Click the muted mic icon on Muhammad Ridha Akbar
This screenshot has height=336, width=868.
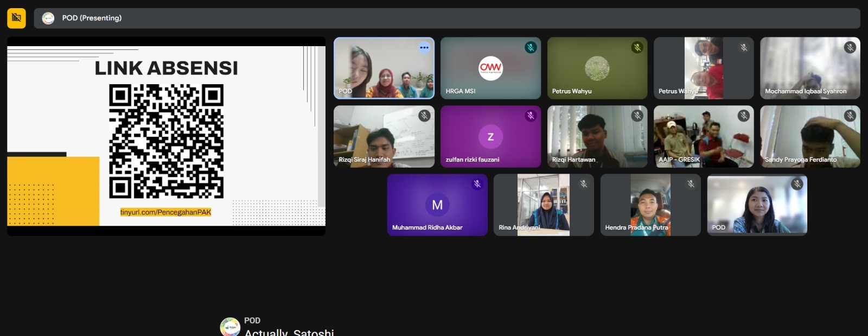point(477,184)
